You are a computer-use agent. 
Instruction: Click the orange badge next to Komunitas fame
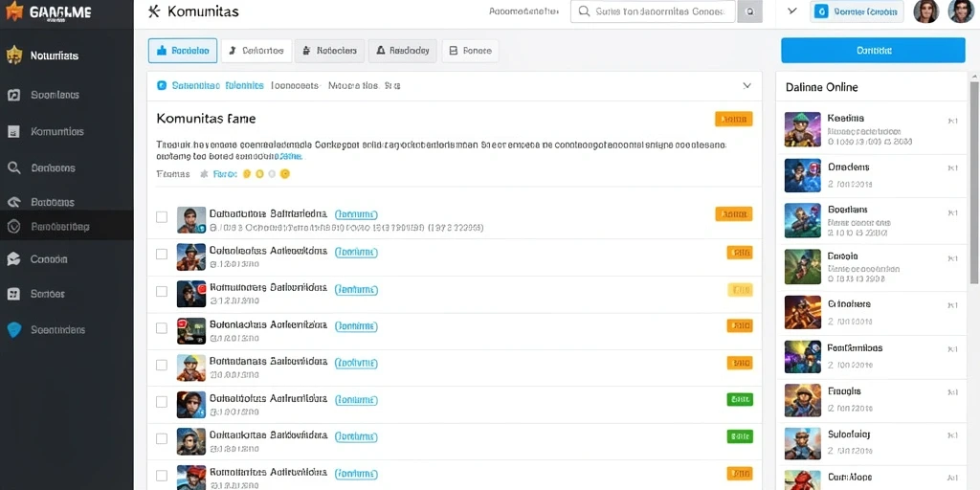click(734, 119)
